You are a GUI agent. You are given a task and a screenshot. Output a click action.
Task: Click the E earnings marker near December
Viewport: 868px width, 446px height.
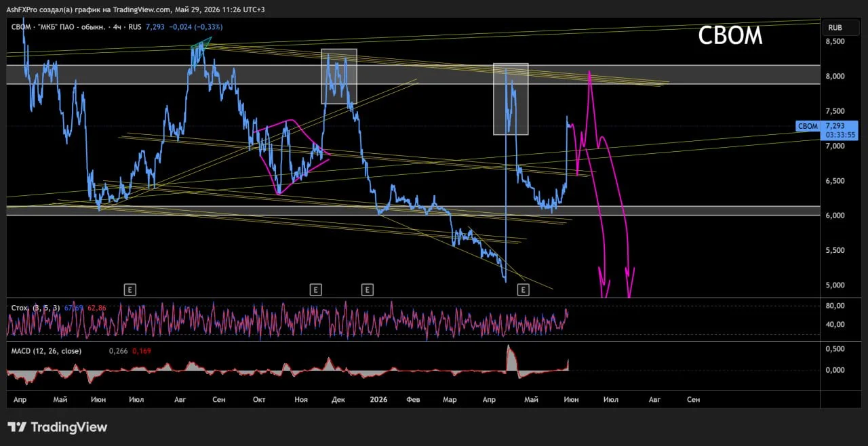pyautogui.click(x=367, y=289)
